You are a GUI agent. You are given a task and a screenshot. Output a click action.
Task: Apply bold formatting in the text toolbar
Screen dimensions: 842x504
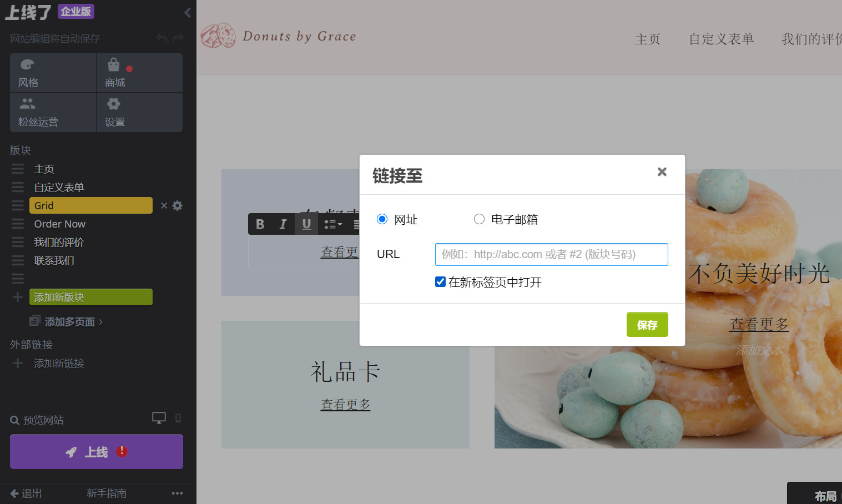260,224
